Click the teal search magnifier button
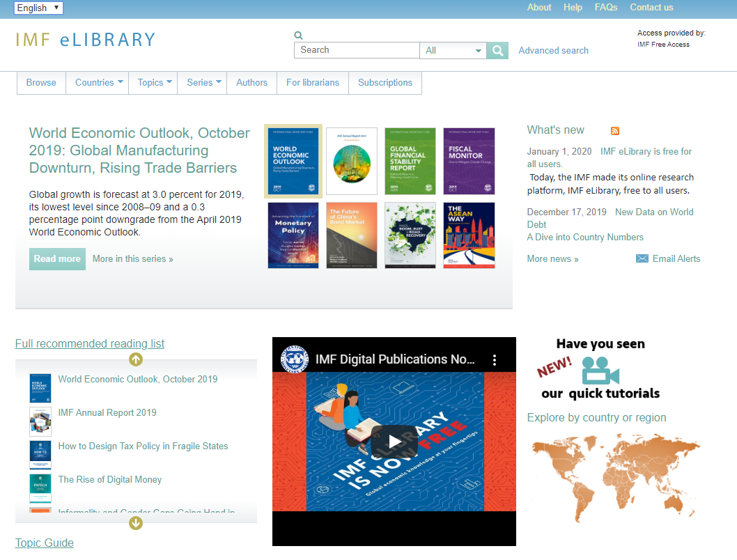 click(497, 50)
